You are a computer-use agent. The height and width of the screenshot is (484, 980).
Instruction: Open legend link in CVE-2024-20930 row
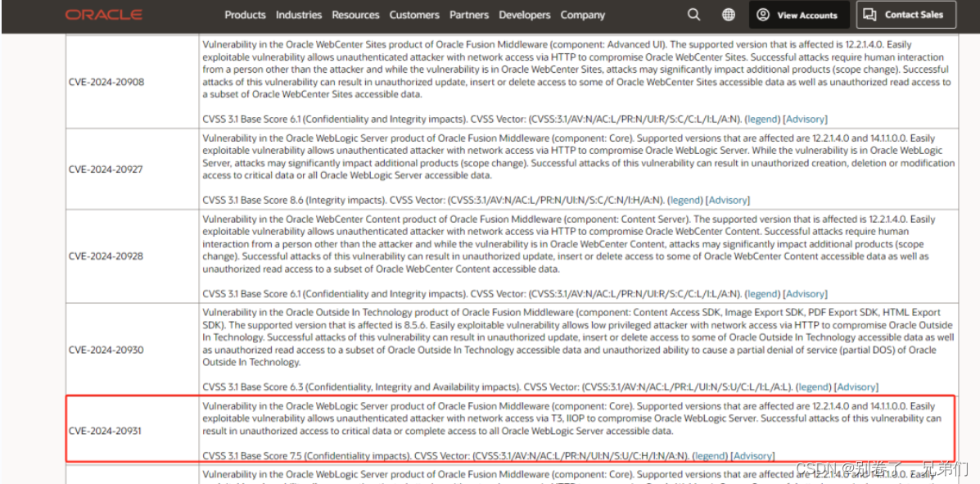(815, 387)
